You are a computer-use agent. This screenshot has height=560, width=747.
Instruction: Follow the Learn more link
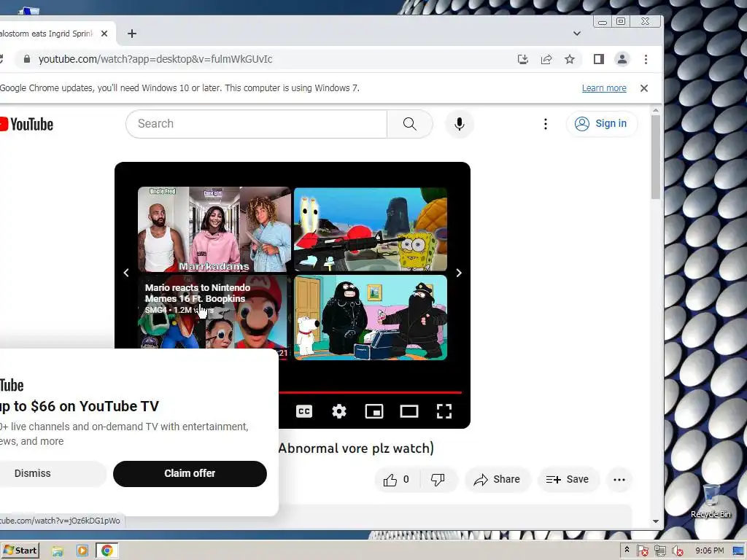pos(604,88)
